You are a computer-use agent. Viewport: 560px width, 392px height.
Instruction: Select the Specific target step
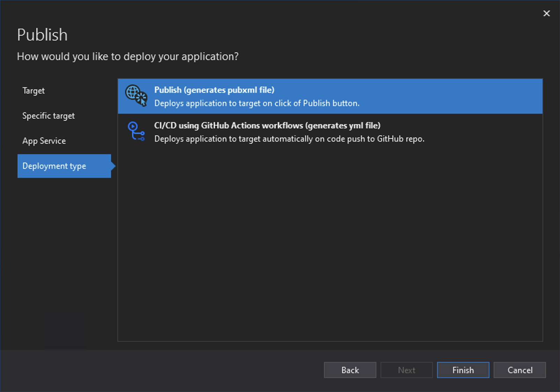(x=49, y=115)
